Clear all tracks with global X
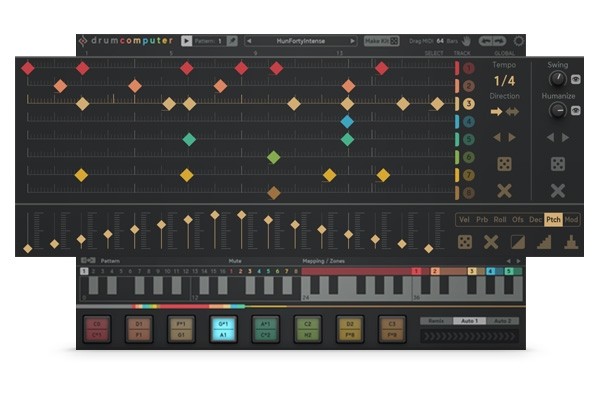 click(558, 191)
